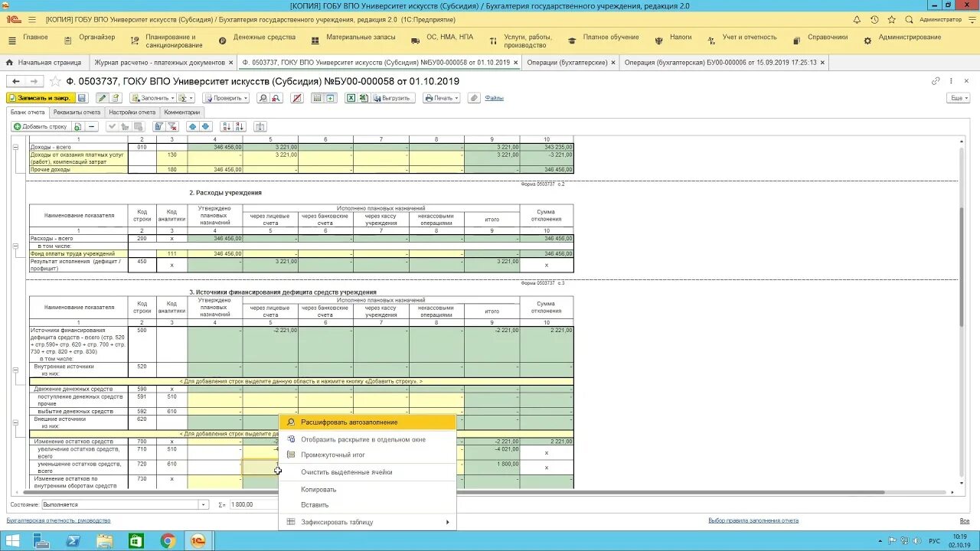
Task: Choose Вставить in the context menu
Action: click(x=367, y=505)
